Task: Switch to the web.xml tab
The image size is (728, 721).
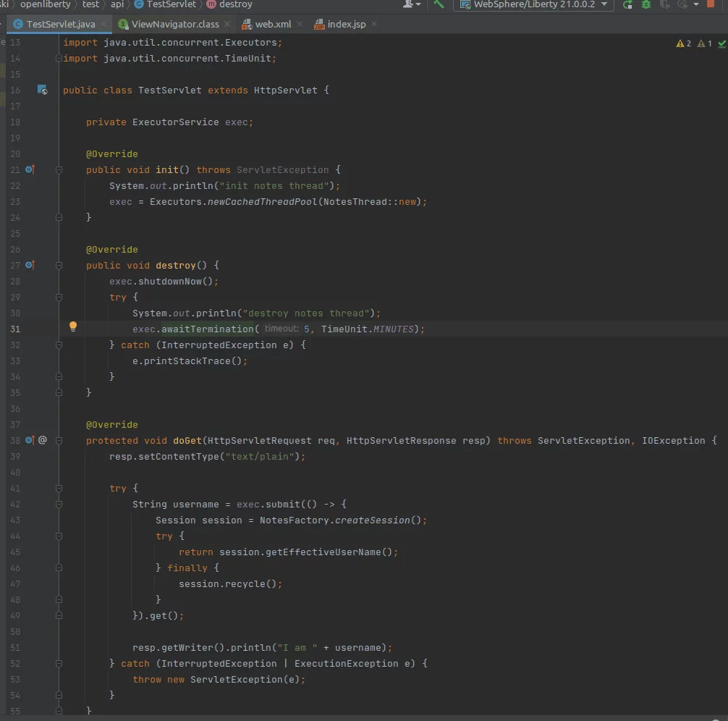Action: [273, 24]
